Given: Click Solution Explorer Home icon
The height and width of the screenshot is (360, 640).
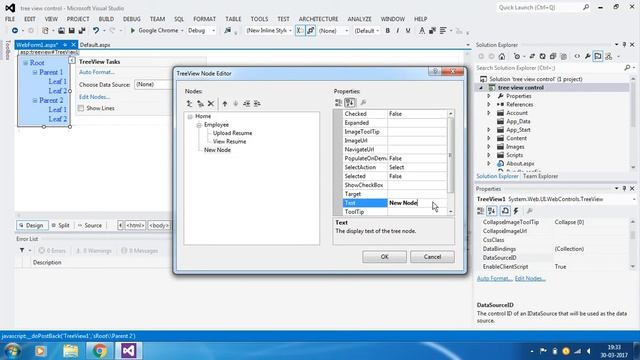Looking at the screenshot, I should point(502,56).
